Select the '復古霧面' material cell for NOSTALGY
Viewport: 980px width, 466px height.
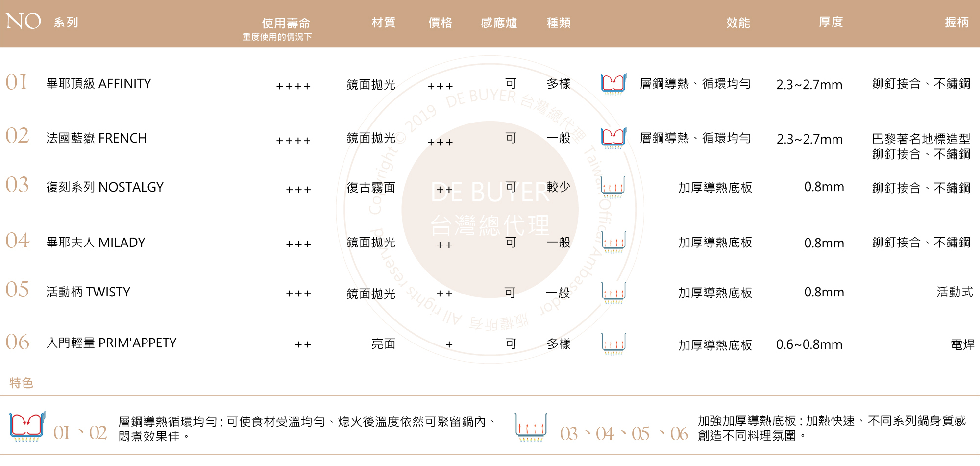tap(371, 188)
